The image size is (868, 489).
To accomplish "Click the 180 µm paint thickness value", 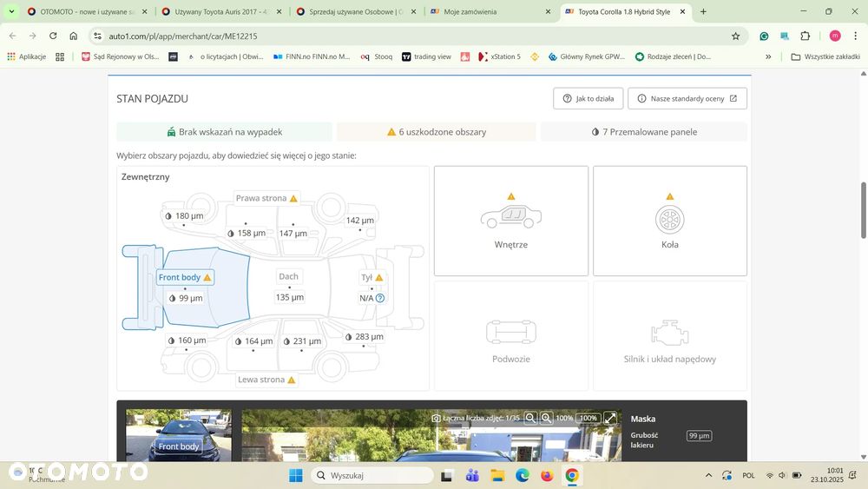I will pos(184,215).
